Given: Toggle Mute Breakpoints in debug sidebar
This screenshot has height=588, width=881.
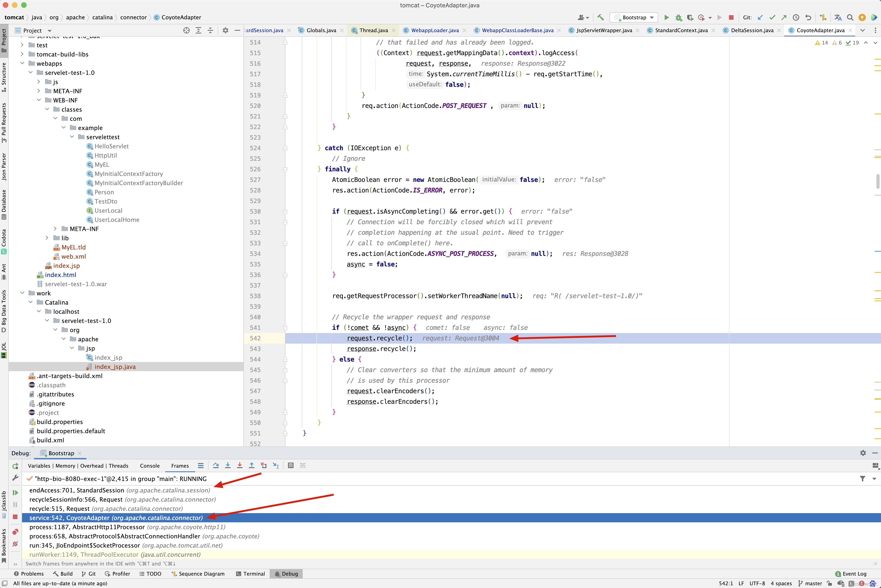Looking at the screenshot, I should pos(15,544).
